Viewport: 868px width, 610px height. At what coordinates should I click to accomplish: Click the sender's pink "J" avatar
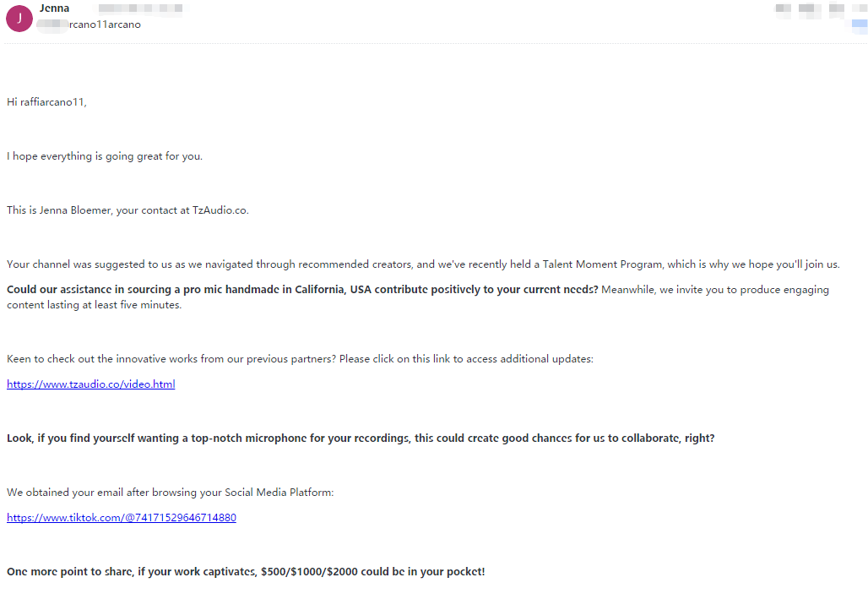pos(19,18)
